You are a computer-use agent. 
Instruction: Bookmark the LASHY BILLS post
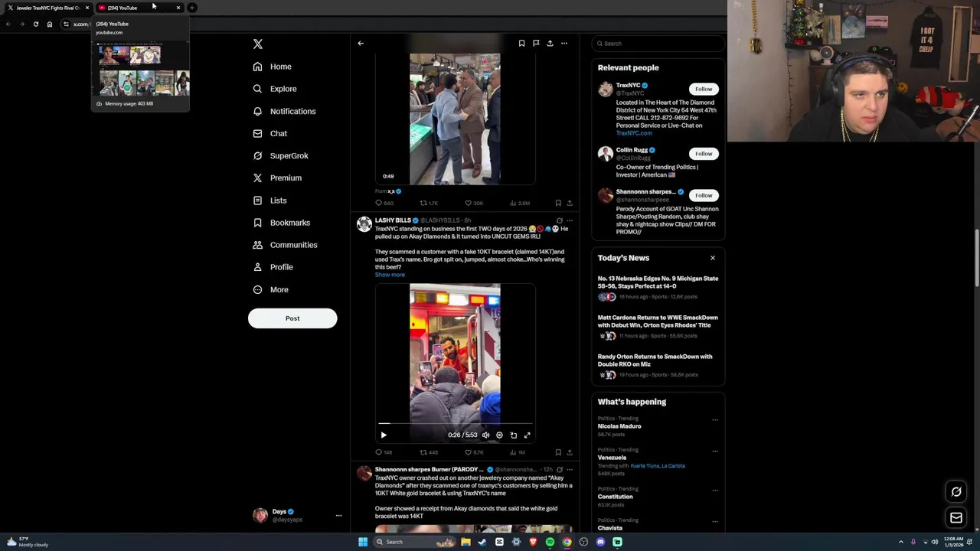(558, 452)
